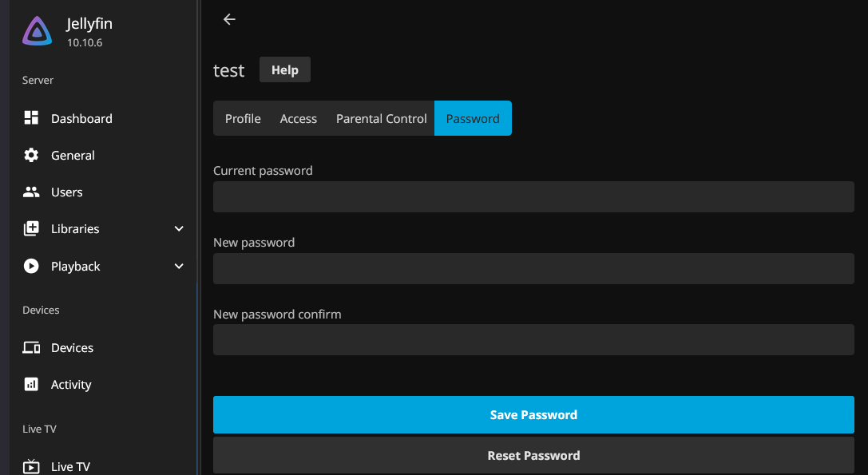868x475 pixels.
Task: Click the Jellyfin logo icon
Action: click(x=38, y=32)
